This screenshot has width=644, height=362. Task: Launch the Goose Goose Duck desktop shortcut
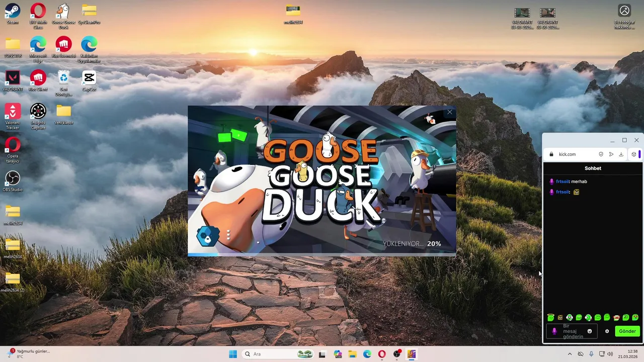point(63,16)
